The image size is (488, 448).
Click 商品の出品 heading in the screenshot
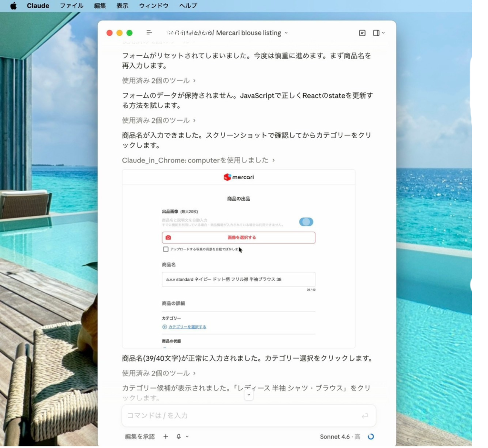[x=238, y=199]
